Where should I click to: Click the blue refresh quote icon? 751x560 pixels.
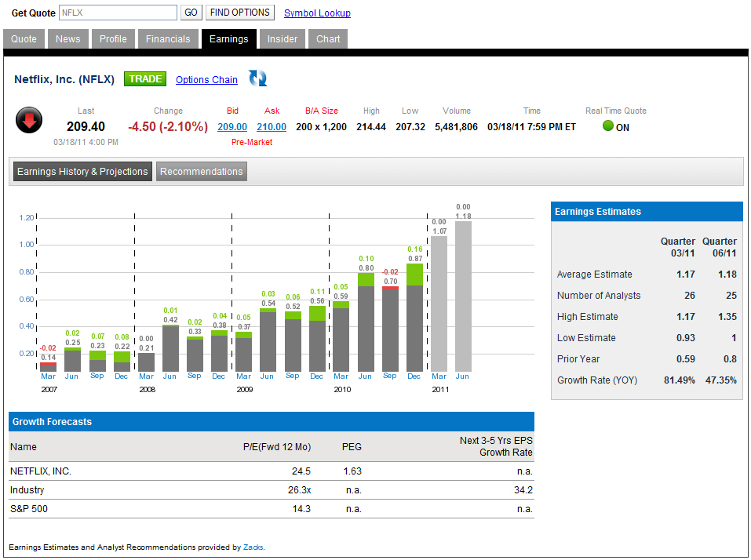click(x=257, y=78)
